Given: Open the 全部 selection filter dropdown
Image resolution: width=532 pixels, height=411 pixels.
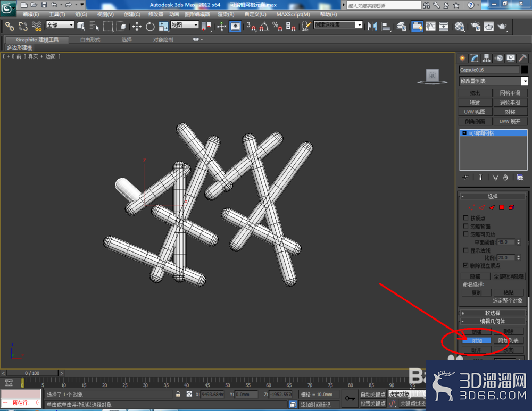Looking at the screenshot, I should [60, 25].
